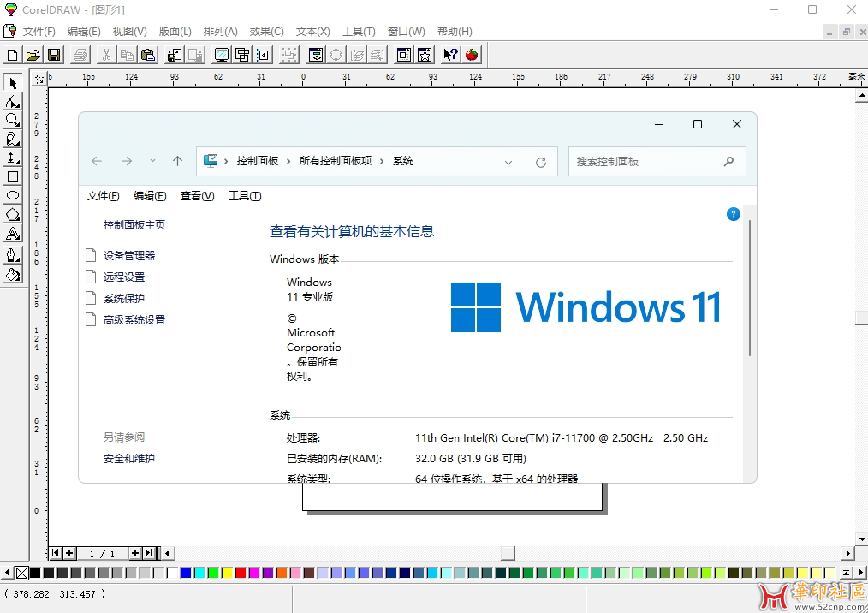868x613 pixels.
Task: Select the Shape (node edit) tool
Action: click(x=13, y=102)
